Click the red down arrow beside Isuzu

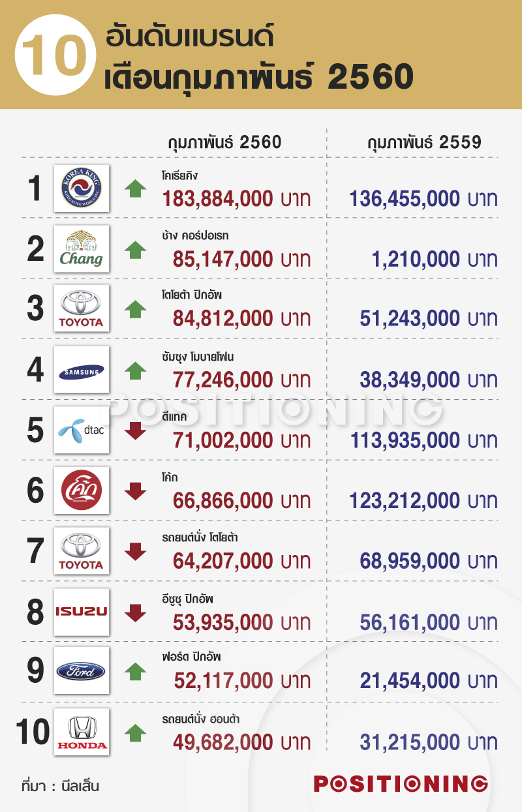(135, 612)
